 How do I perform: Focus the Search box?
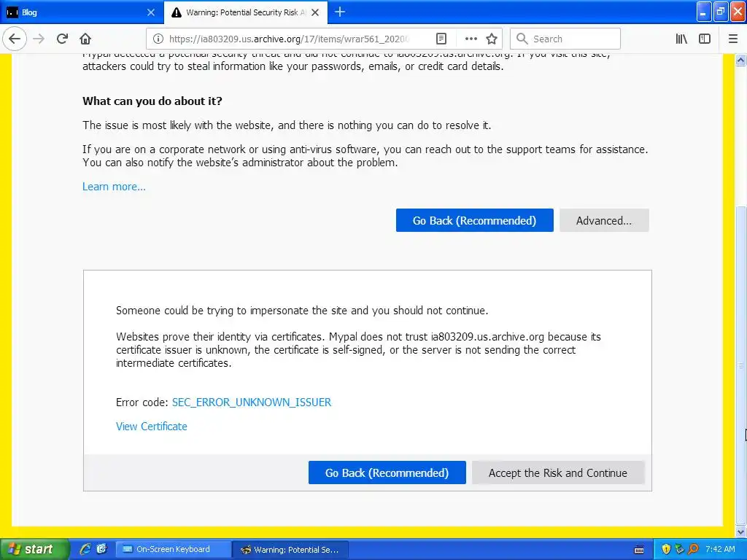click(x=565, y=39)
